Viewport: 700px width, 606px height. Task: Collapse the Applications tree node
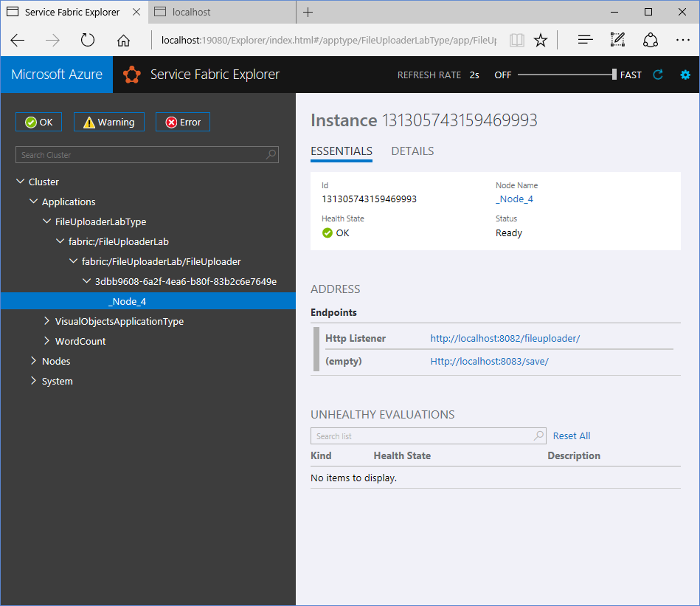(x=34, y=202)
